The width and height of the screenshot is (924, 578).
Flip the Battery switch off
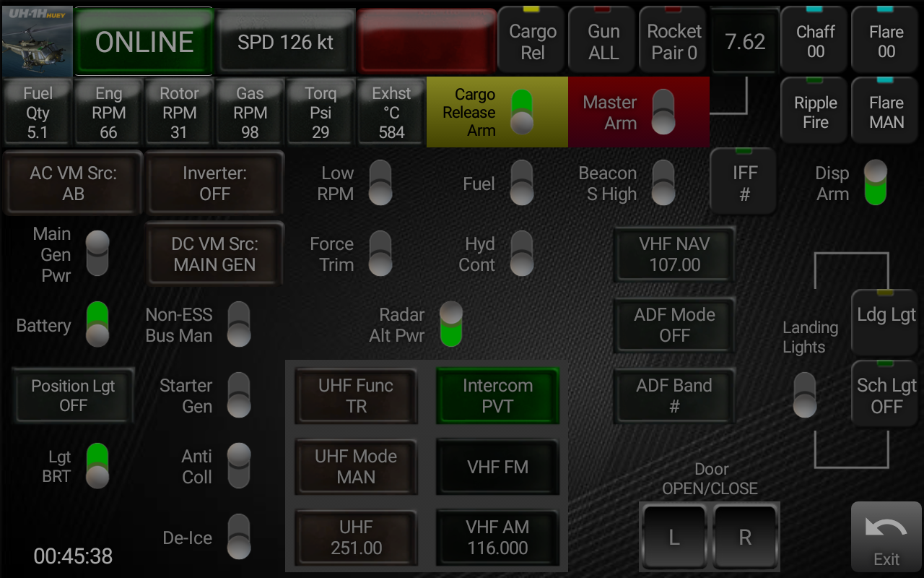(96, 324)
